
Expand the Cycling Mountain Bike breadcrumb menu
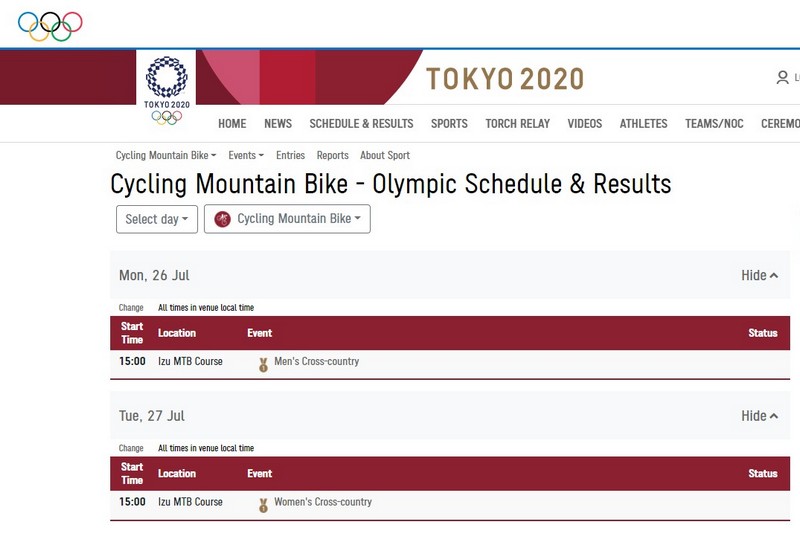(166, 156)
